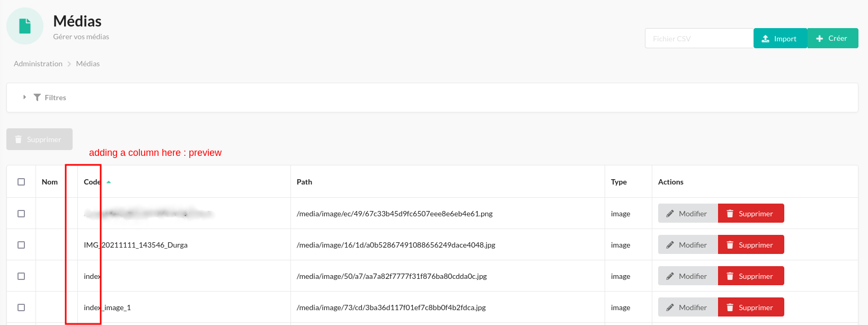Check the box for index_image_1 row

(x=21, y=308)
